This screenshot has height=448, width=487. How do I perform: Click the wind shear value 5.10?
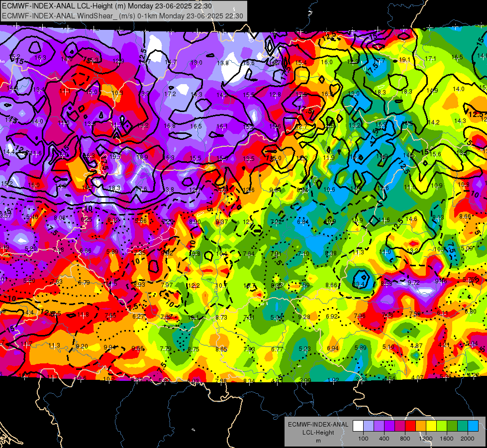(388, 346)
